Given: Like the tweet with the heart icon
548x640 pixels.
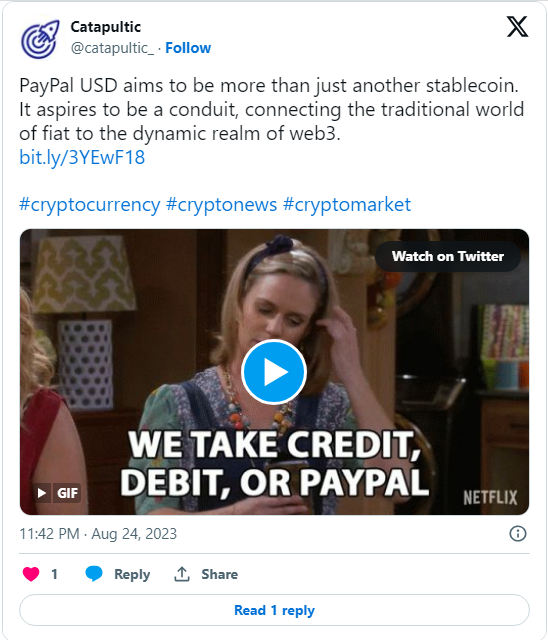Looking at the screenshot, I should pyautogui.click(x=31, y=574).
